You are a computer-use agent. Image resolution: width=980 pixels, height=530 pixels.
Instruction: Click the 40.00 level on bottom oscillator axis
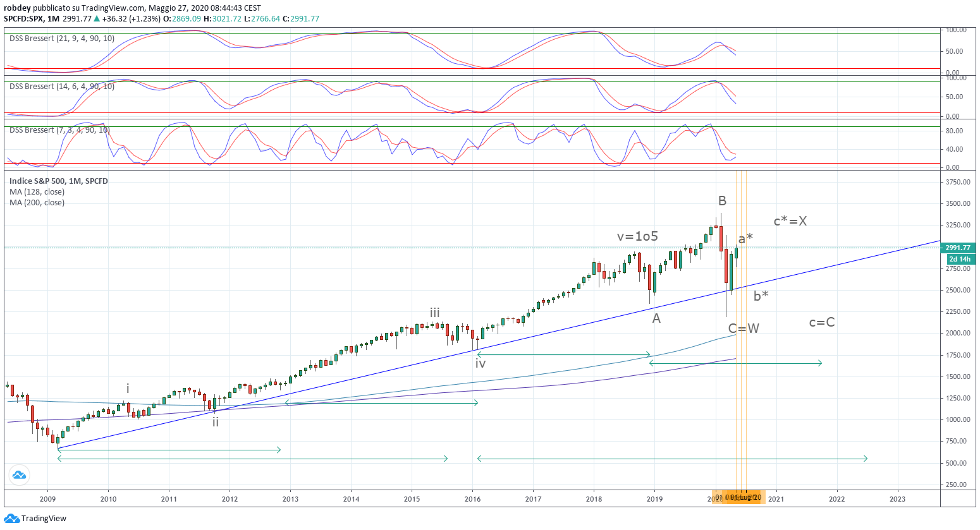[x=955, y=150]
